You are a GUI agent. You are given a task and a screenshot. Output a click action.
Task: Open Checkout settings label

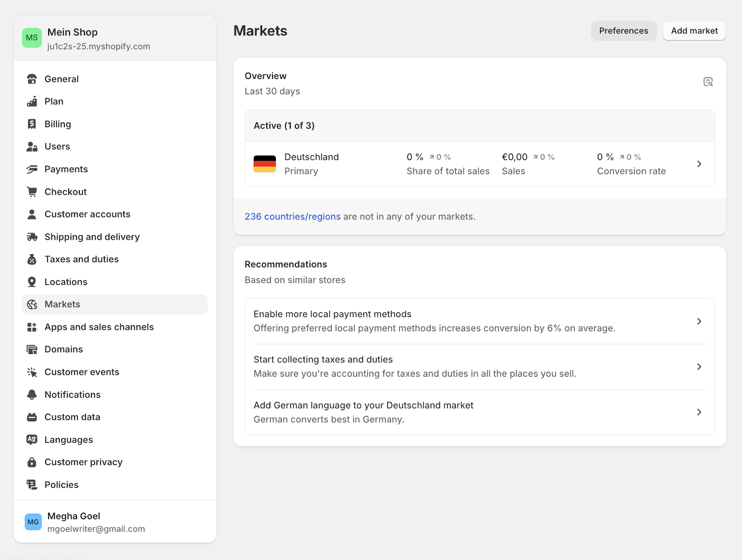coord(65,192)
